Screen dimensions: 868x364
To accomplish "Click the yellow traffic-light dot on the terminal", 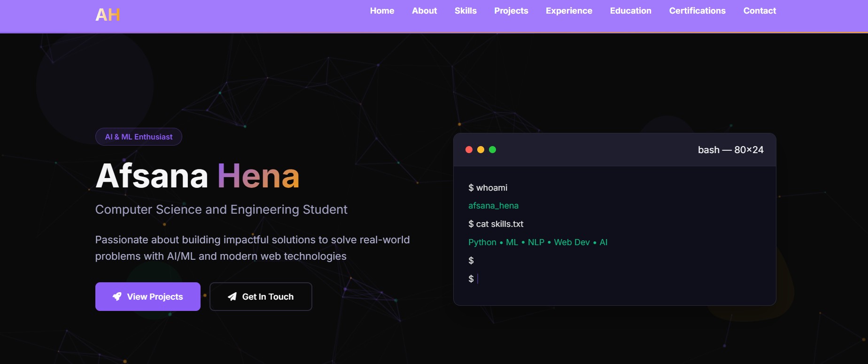I will (480, 149).
